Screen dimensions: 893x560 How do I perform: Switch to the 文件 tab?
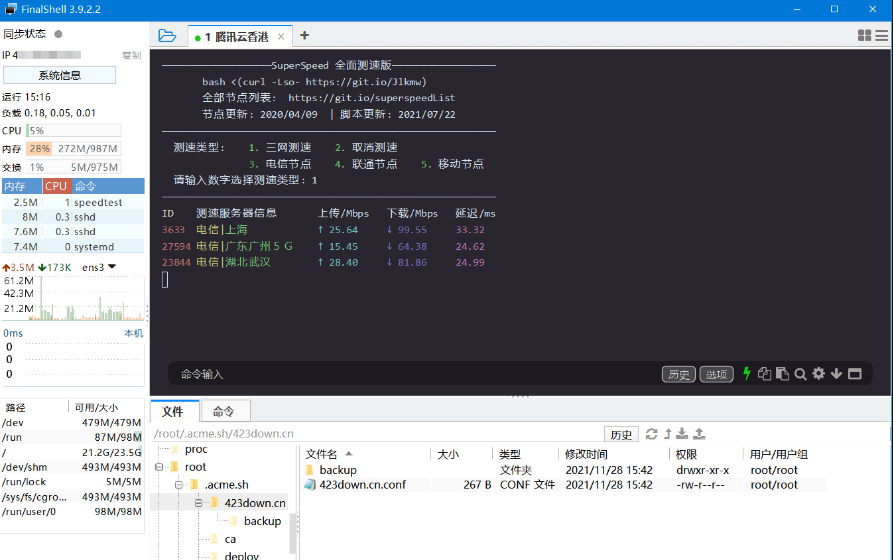(x=173, y=411)
